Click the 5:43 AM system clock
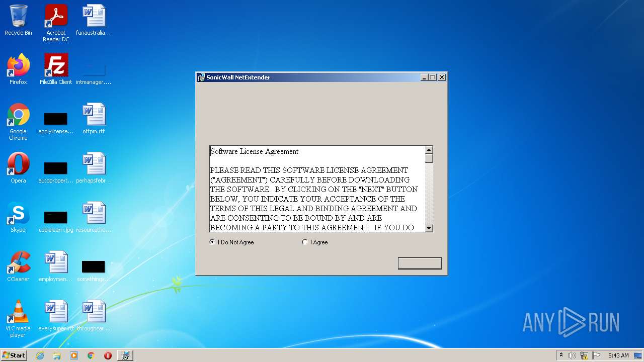Viewport: 644px width, 362px height. point(618,355)
